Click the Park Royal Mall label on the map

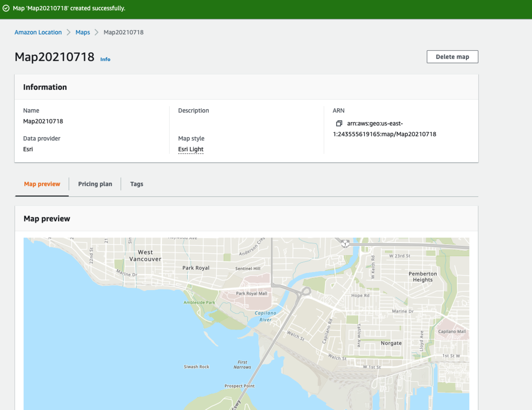click(252, 293)
